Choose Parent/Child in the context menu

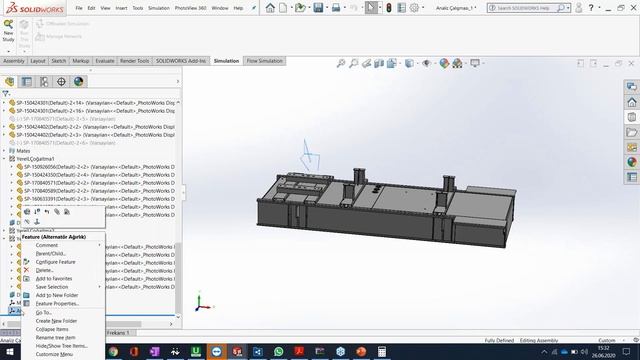[51, 253]
